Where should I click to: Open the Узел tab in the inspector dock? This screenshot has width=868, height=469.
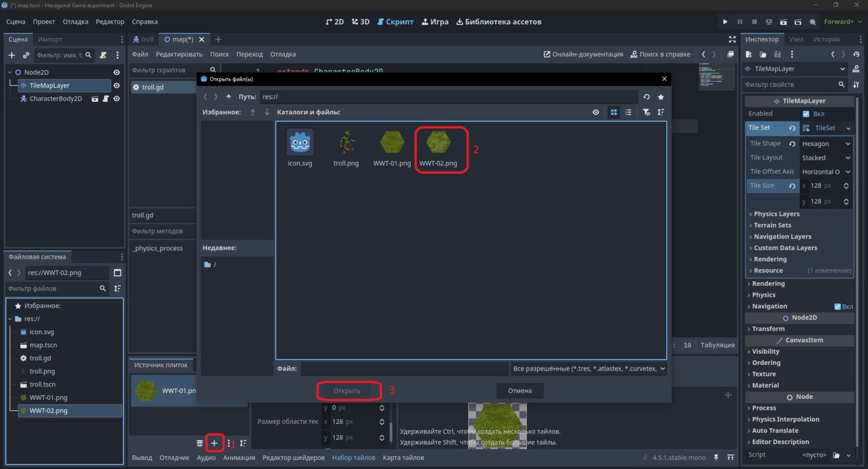point(796,39)
